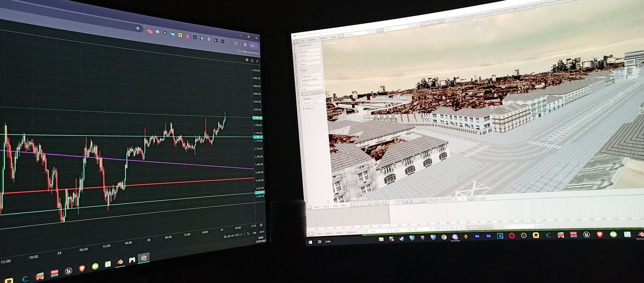Click the End frame 250 field in timeline
The height and width of the screenshot is (283, 644).
click(x=404, y=230)
